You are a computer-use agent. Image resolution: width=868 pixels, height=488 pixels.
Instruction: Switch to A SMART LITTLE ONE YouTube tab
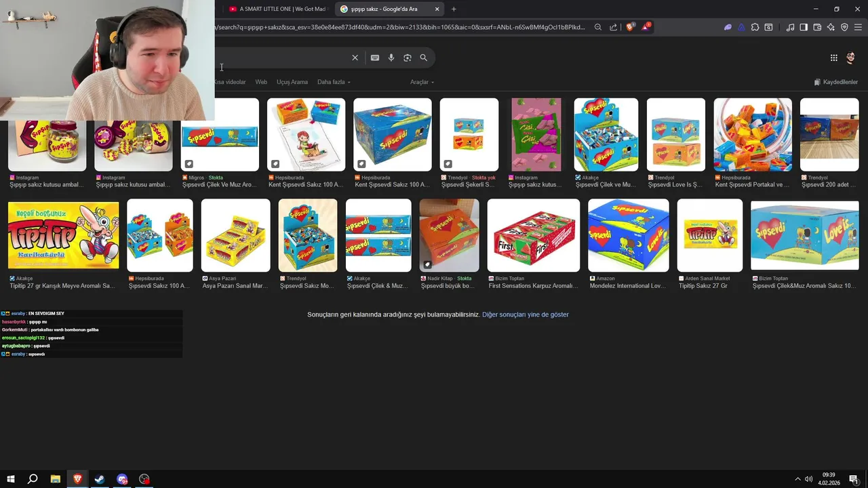click(x=277, y=9)
